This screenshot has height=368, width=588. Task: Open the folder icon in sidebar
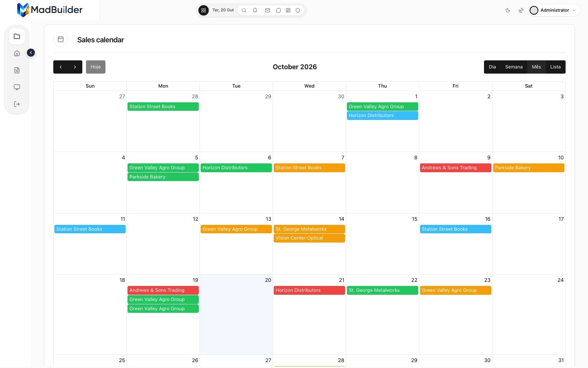(17, 36)
